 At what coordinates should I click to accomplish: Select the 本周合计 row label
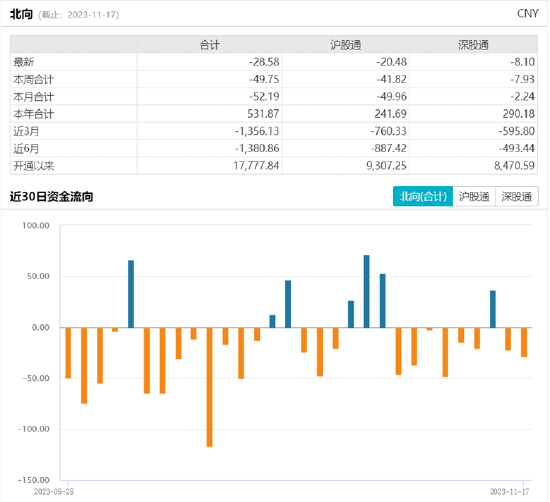coord(34,79)
